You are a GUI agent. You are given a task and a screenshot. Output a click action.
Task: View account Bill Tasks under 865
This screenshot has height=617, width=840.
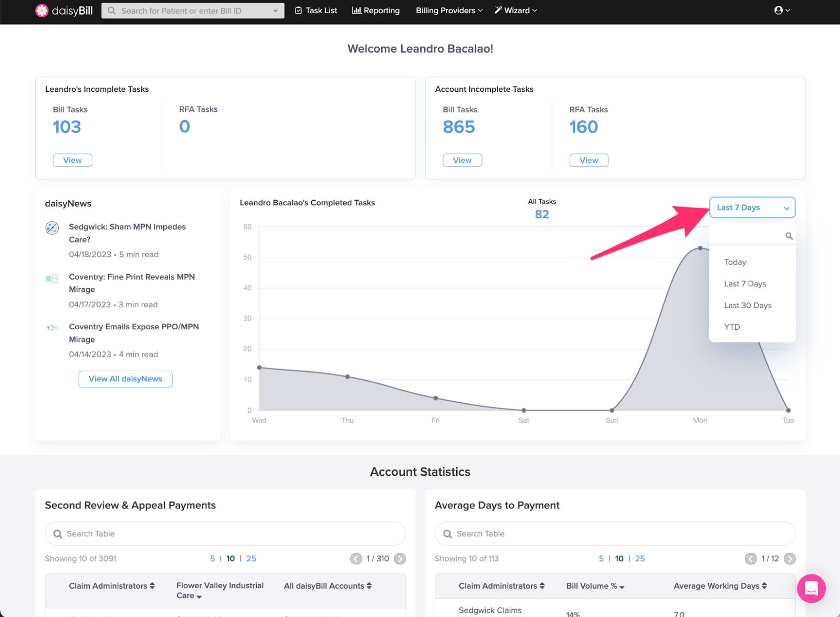pyautogui.click(x=463, y=160)
